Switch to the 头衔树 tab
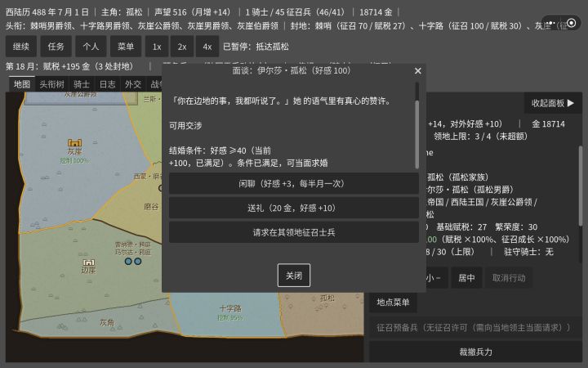The height and width of the screenshot is (368, 588). (51, 84)
